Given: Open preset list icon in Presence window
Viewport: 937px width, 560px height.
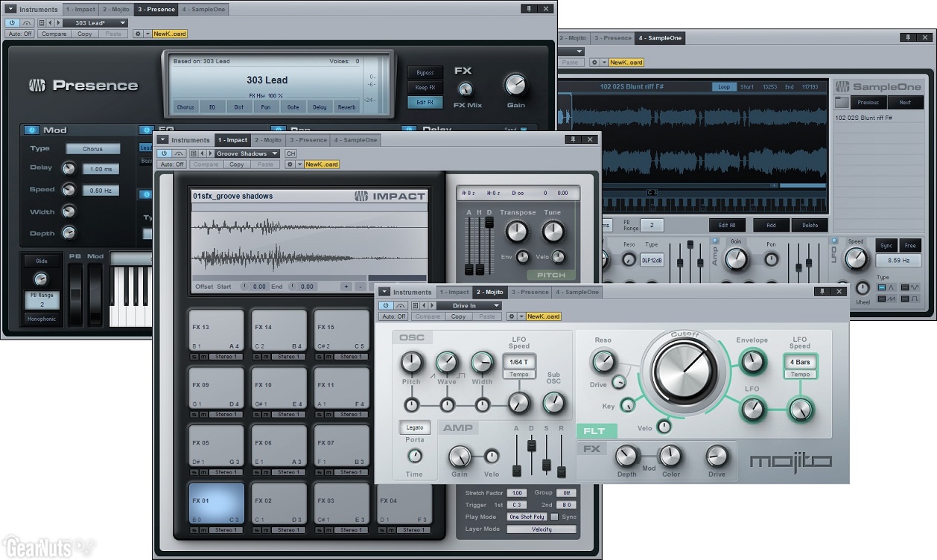Looking at the screenshot, I should (42, 23).
